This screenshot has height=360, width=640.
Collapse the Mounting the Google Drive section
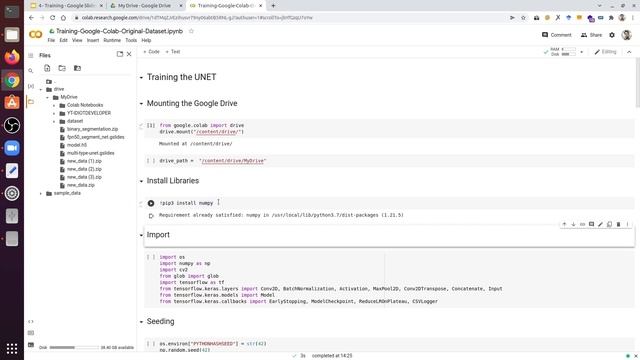pyautogui.click(x=141, y=104)
